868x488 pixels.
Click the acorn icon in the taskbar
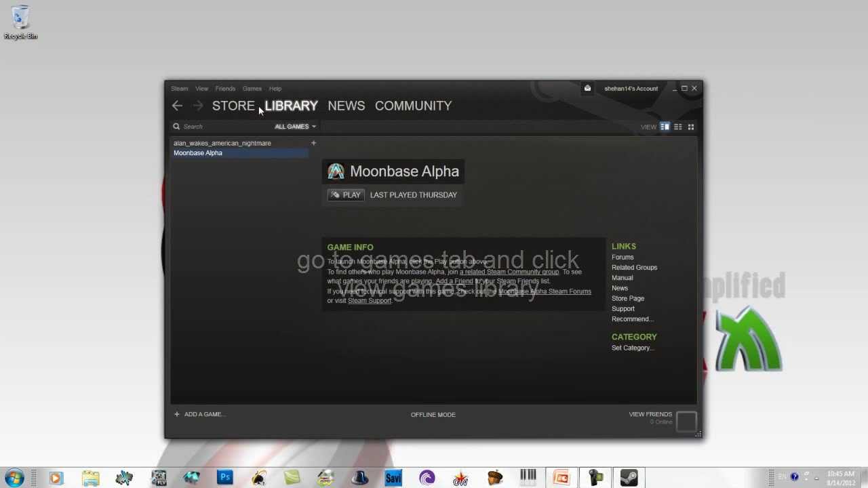point(494,477)
